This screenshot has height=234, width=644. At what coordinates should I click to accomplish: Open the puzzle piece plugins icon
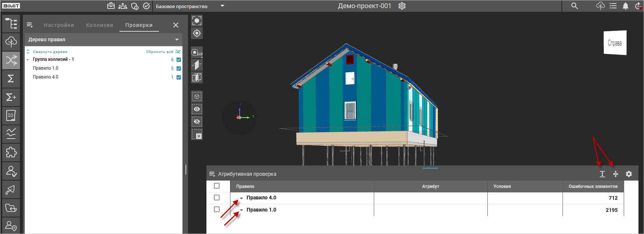click(11, 152)
